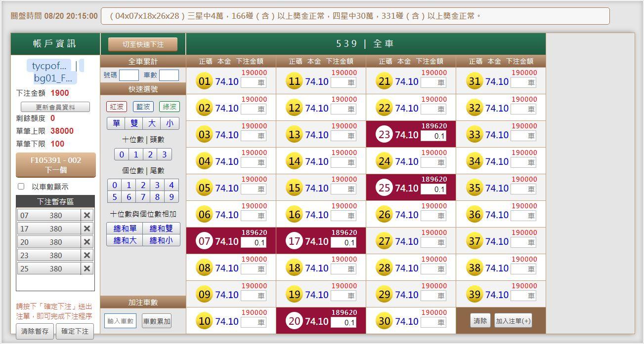Go to next account F105391 - 002 下一個
This screenshot has height=344, width=644.
(x=56, y=165)
